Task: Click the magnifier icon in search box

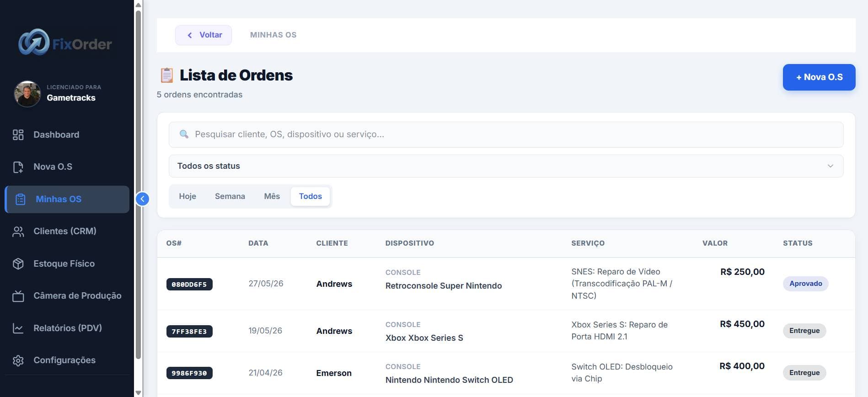Action: click(184, 134)
